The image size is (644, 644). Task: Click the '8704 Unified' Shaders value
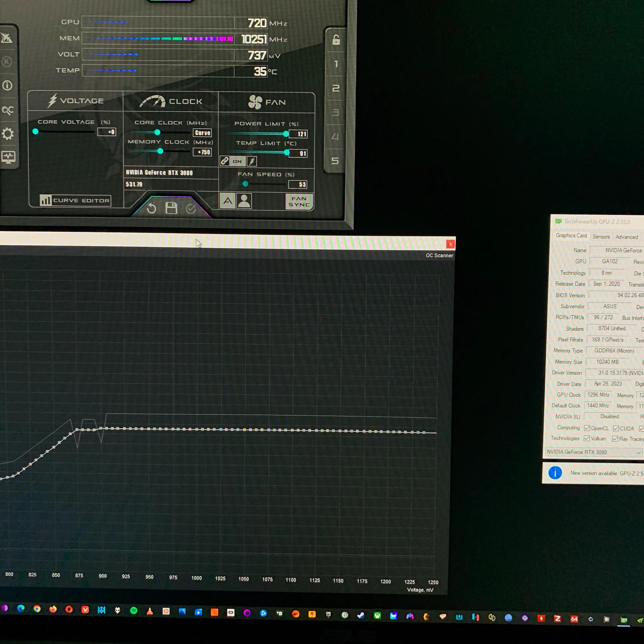pyautogui.click(x=612, y=328)
